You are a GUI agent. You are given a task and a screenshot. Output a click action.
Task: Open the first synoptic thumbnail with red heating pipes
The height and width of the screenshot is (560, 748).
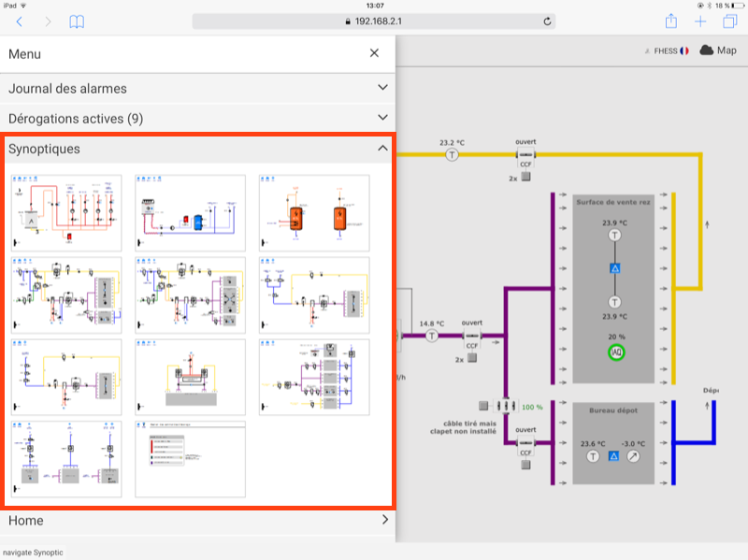point(66,213)
